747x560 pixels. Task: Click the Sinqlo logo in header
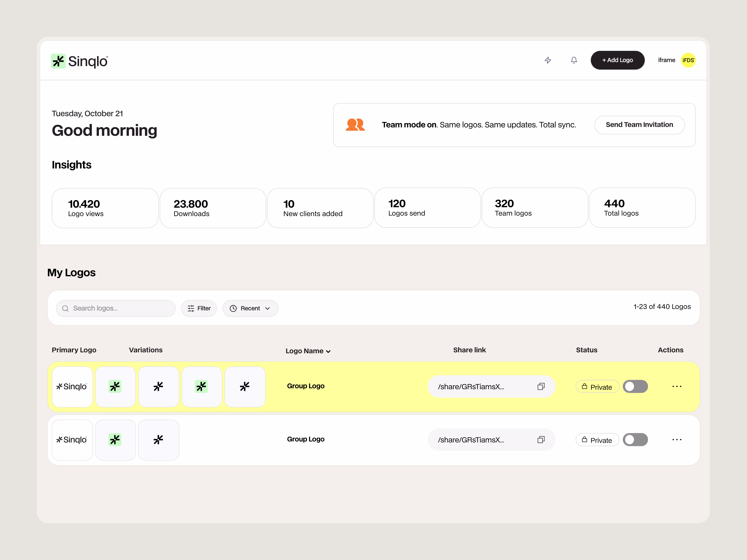pos(79,61)
